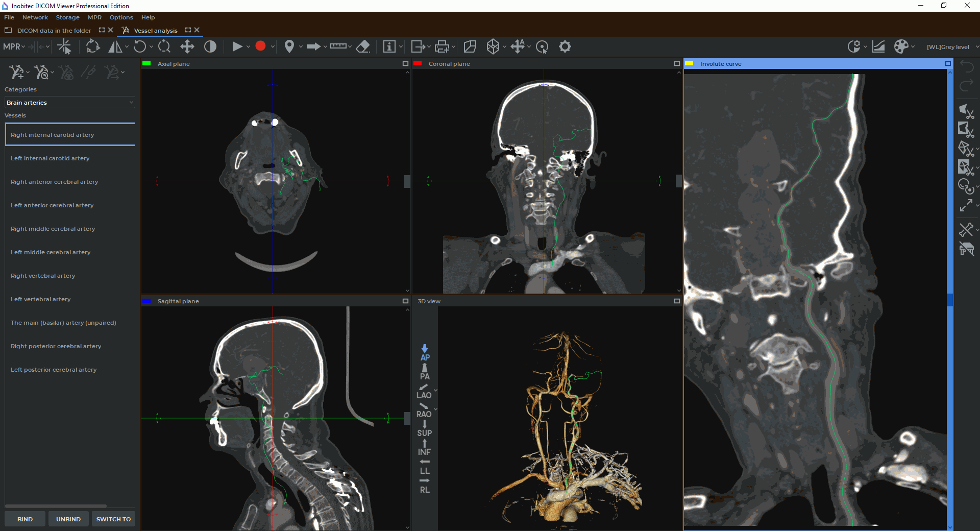Viewport: 980px width, 531px height.
Task: Maximize the 3D view panel
Action: tap(677, 301)
